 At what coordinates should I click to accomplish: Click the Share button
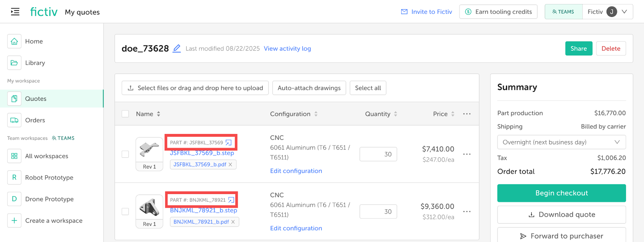coord(578,48)
